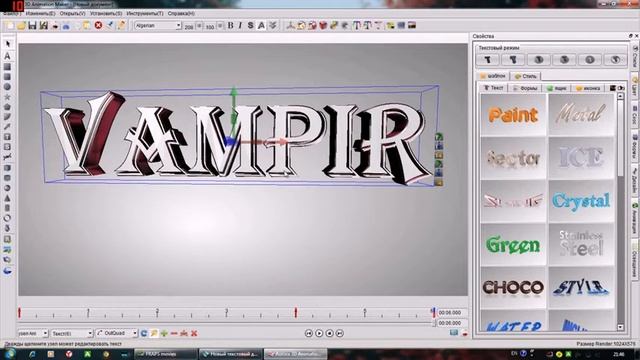The width and height of the screenshot is (640, 360).
Task: Choose the first text mode button
Action: coord(488,60)
